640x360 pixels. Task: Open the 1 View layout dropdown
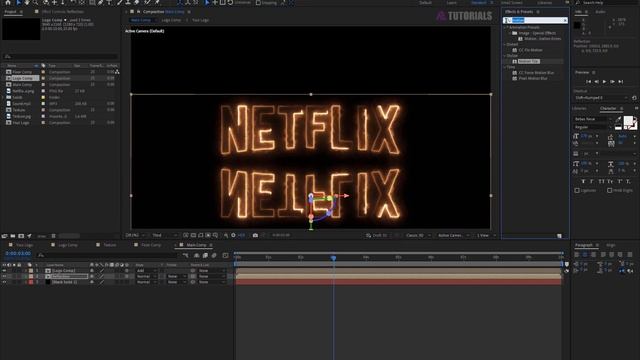pyautogui.click(x=486, y=236)
